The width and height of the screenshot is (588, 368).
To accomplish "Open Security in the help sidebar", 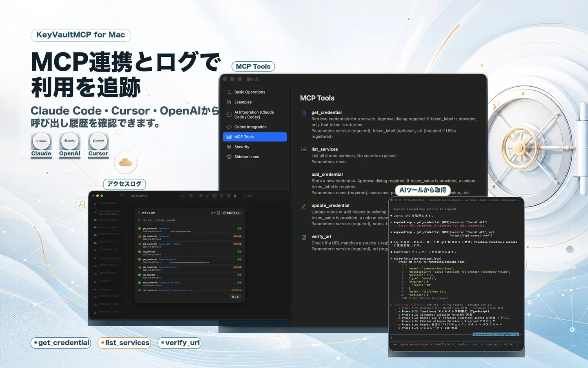I will click(255, 147).
